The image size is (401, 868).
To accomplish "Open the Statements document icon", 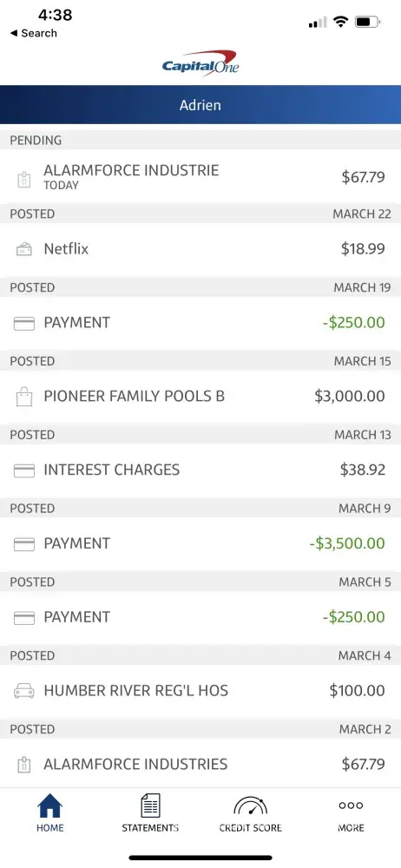I will pyautogui.click(x=150, y=806).
